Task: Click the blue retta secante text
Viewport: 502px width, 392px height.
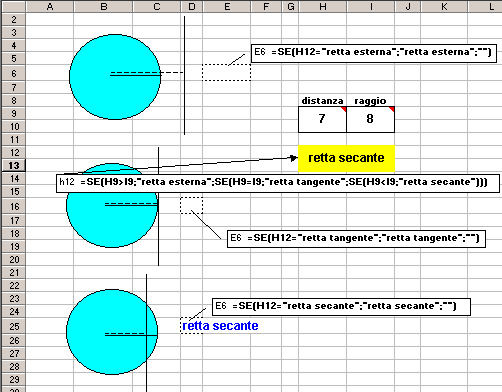Action: coord(220,326)
